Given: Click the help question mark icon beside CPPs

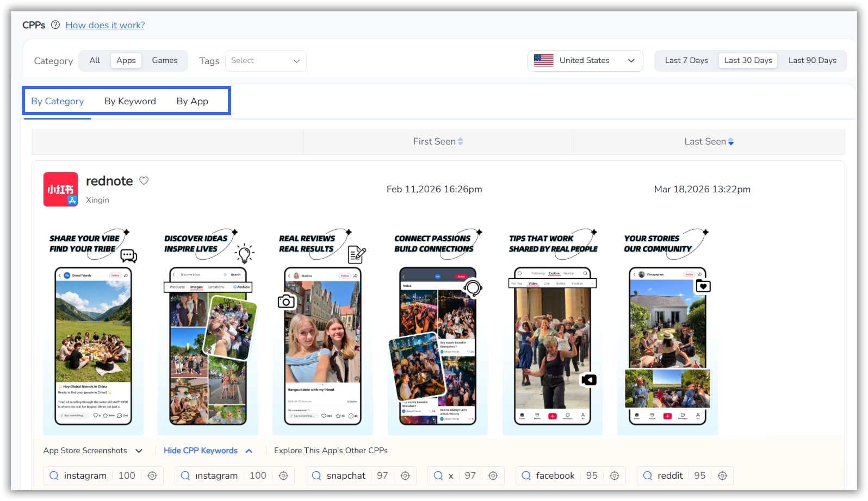Looking at the screenshot, I should click(x=55, y=25).
